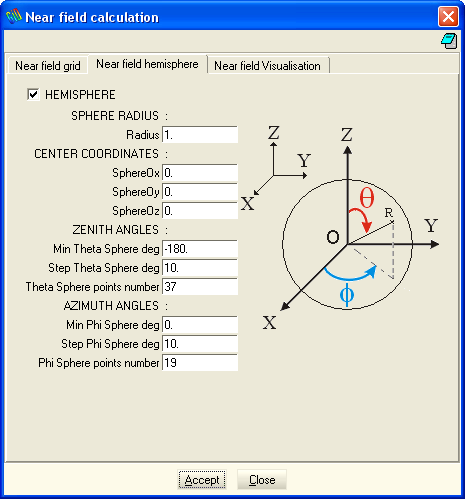
Task: Select the SphereOy coordinate field
Action: pos(200,192)
